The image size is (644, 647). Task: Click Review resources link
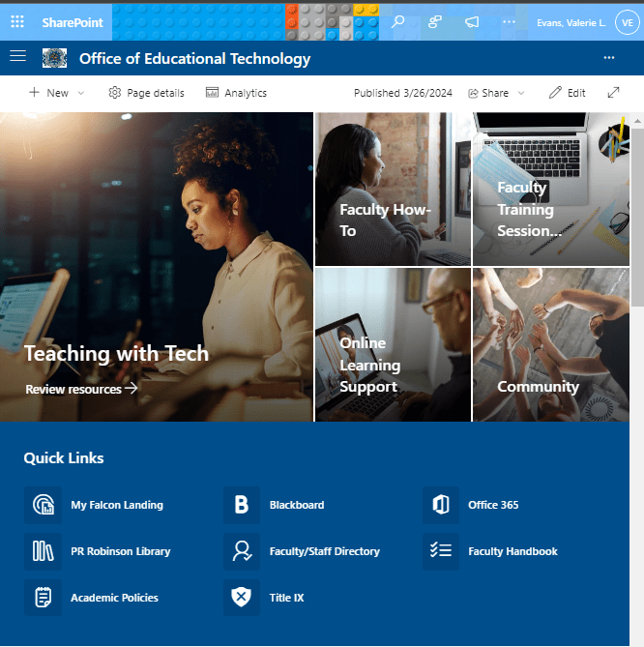pyautogui.click(x=81, y=389)
